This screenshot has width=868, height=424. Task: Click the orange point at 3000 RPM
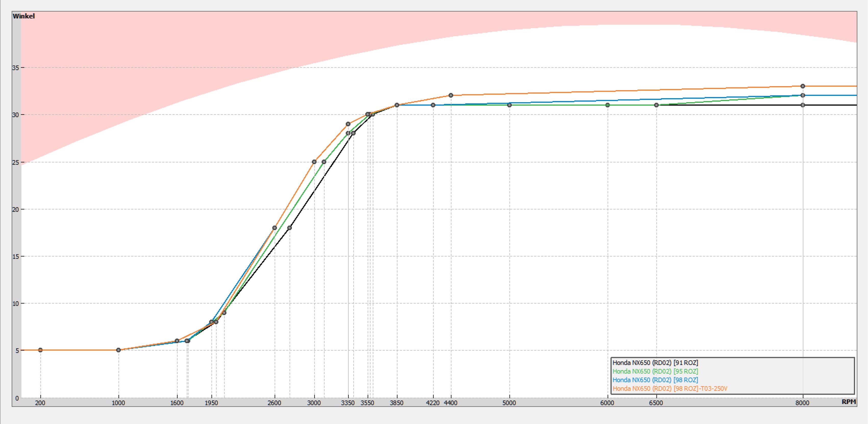point(314,162)
